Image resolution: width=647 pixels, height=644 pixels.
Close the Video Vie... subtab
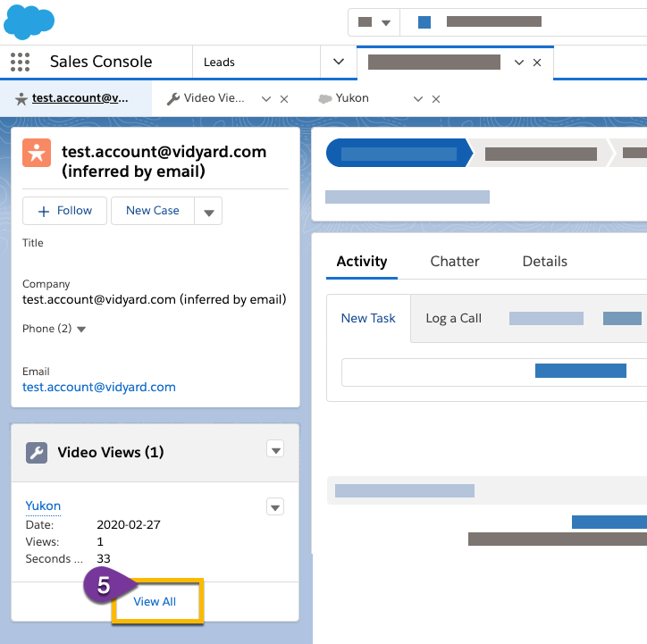pos(284,99)
